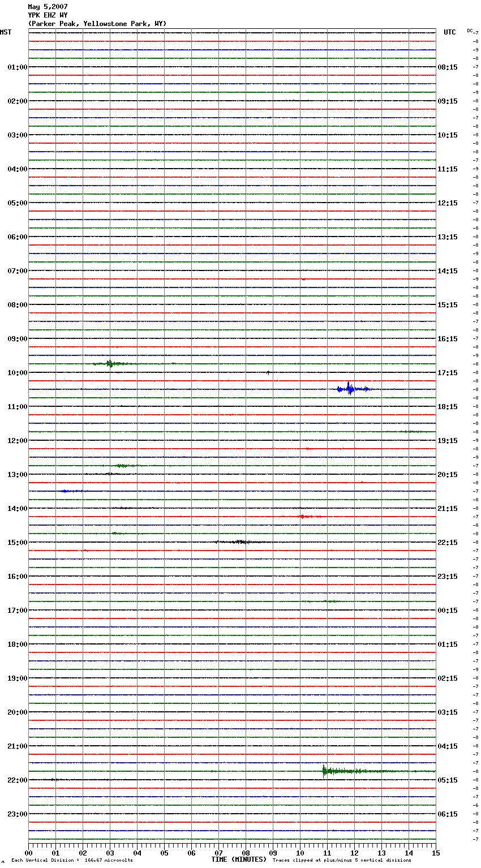
Task: Click the UTC time label '21:15'
Action: 448,509
